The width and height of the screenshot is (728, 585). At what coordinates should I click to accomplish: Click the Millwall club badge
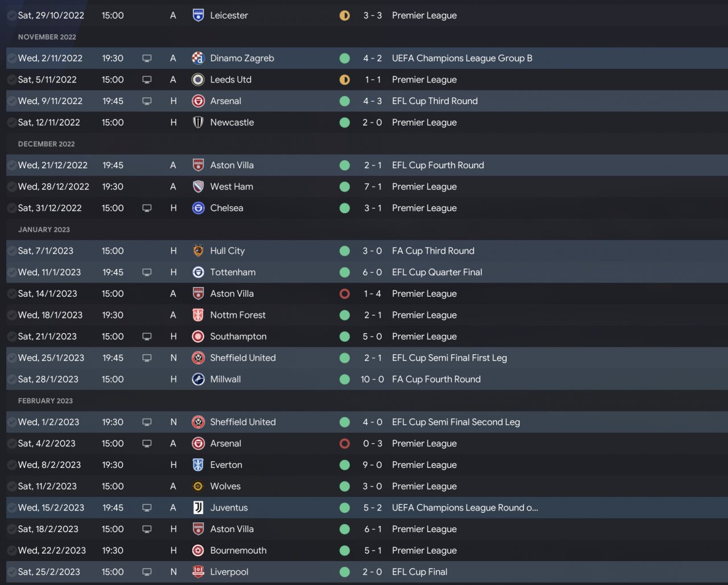click(198, 379)
